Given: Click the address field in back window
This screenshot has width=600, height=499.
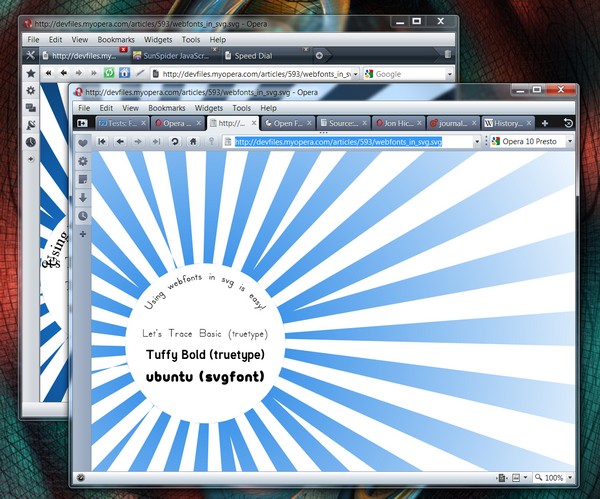Looking at the screenshot, I should 256,74.
